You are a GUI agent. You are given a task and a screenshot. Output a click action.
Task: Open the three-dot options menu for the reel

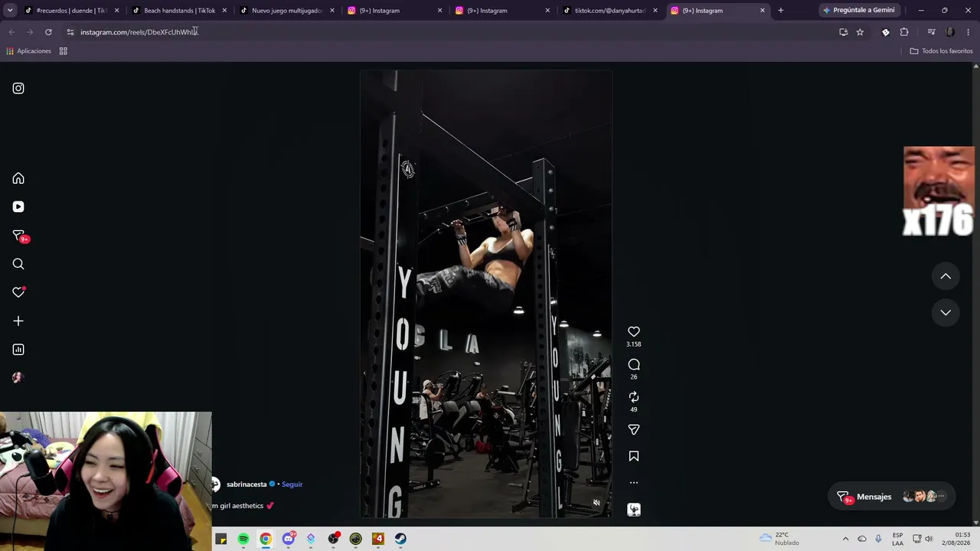pyautogui.click(x=634, y=483)
